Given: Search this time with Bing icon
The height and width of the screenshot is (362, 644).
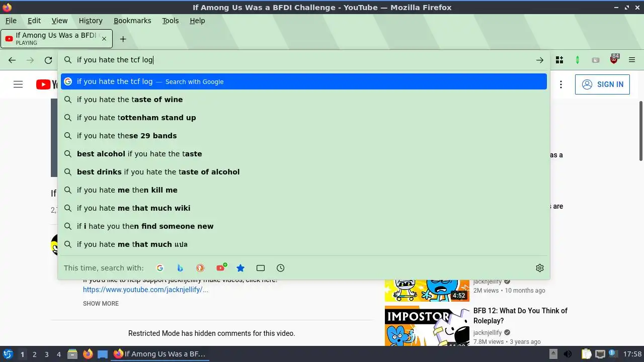Looking at the screenshot, I should [180, 268].
